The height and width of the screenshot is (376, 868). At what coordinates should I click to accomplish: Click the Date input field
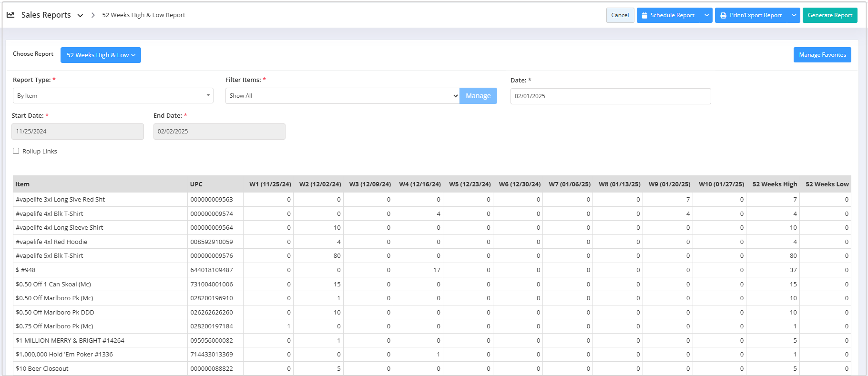pyautogui.click(x=610, y=96)
